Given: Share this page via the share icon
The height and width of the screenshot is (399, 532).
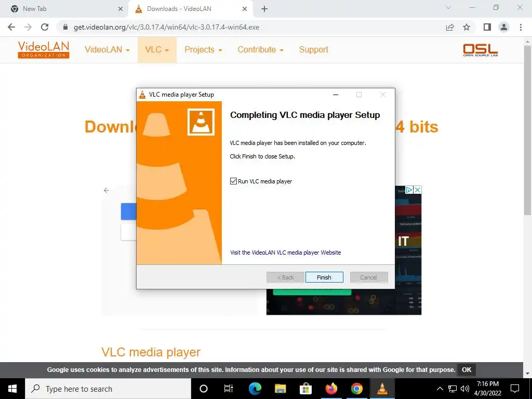Looking at the screenshot, I should 450,27.
